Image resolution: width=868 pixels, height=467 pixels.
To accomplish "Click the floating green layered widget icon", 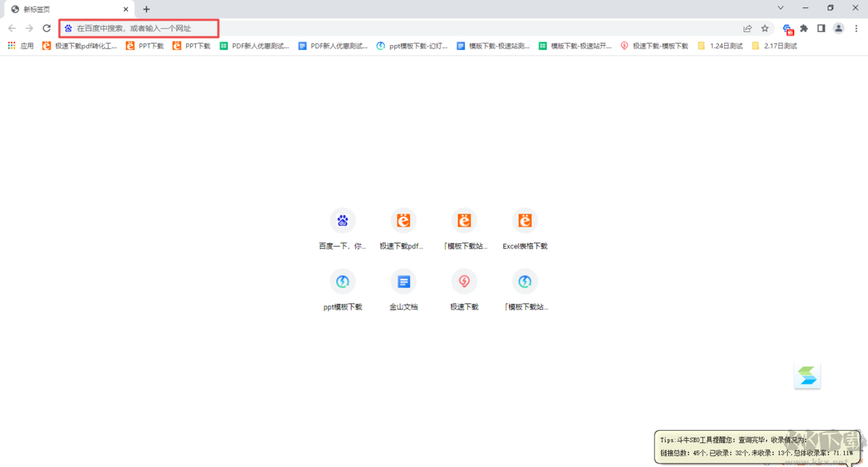I will coord(807,376).
